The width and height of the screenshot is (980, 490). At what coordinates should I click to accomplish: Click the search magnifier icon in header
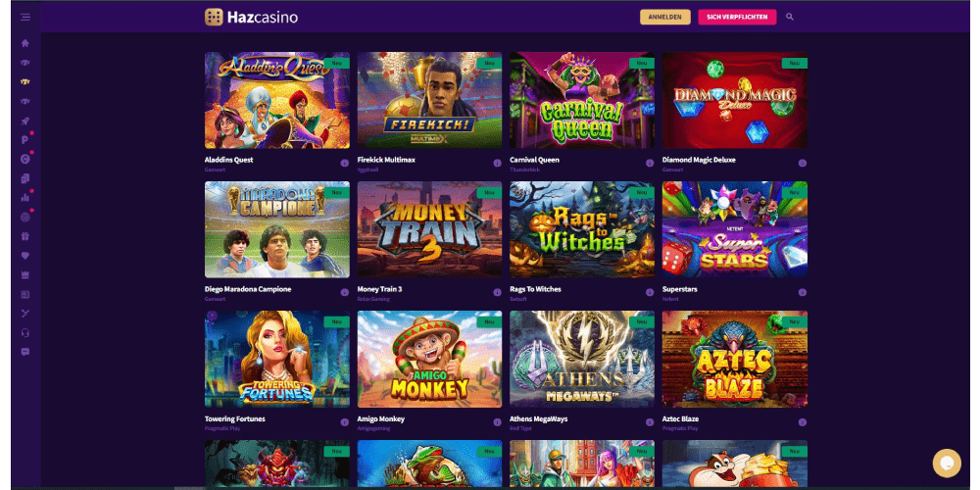coord(789,17)
